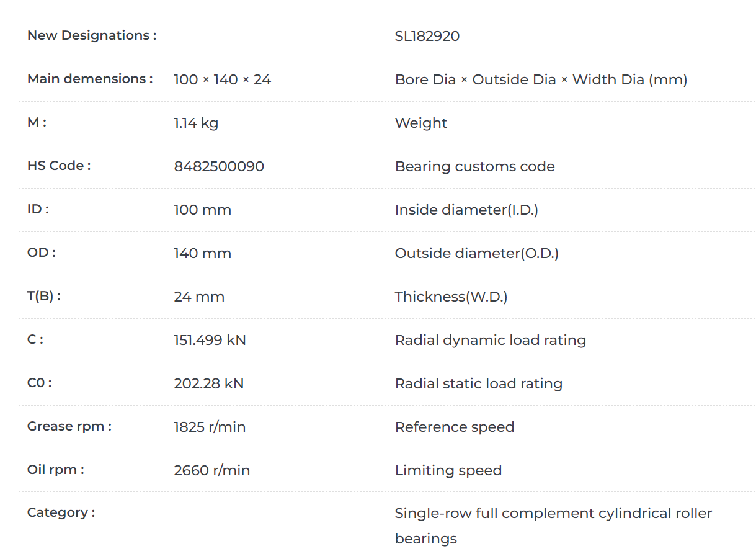Click the Main demensions label

[x=90, y=79]
